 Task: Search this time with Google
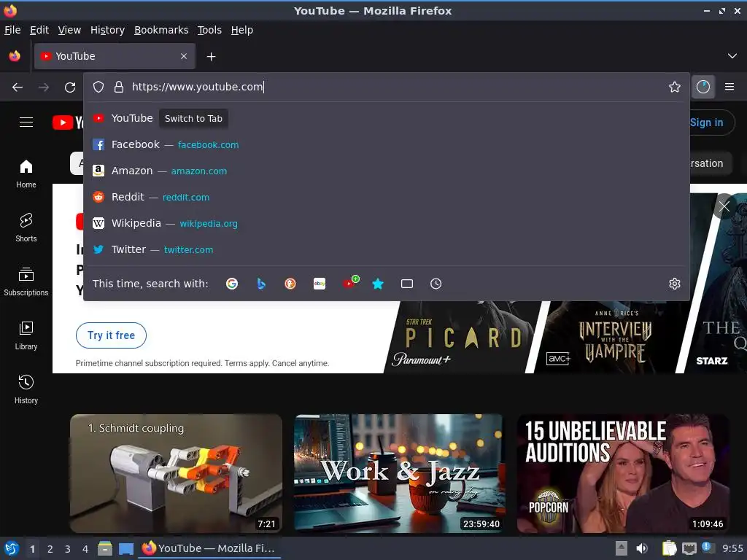click(x=232, y=284)
